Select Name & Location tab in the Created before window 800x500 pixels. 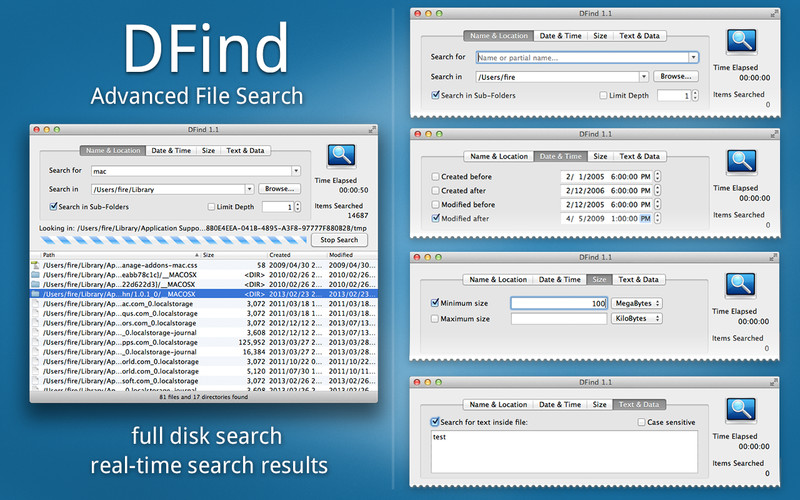(x=499, y=156)
